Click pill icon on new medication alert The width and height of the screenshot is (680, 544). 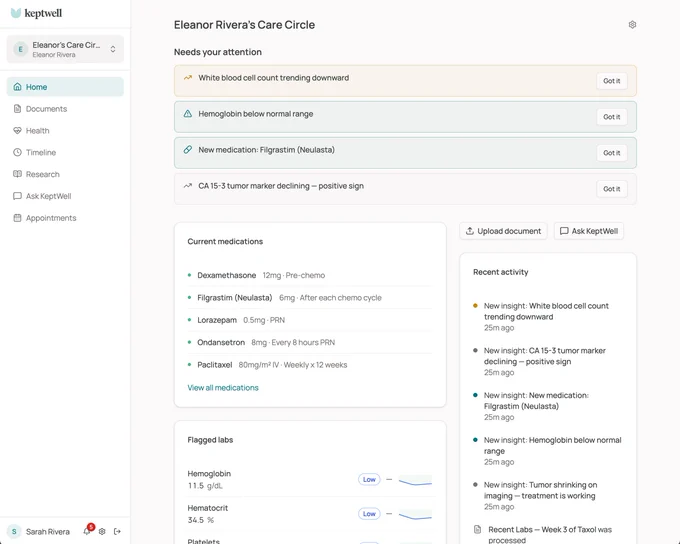[188, 150]
